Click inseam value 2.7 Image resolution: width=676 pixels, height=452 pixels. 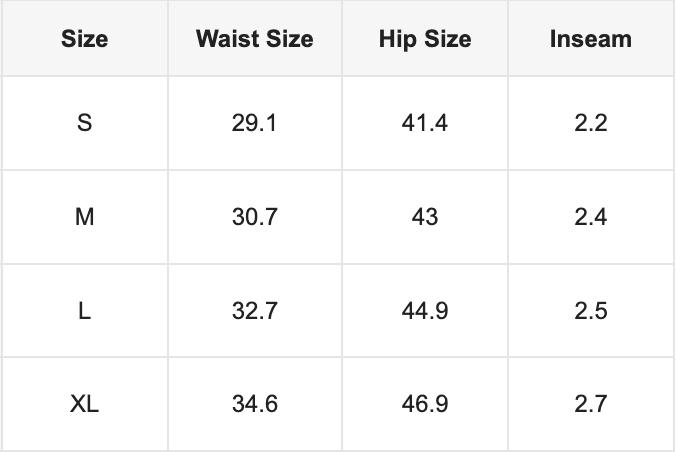pyautogui.click(x=591, y=405)
